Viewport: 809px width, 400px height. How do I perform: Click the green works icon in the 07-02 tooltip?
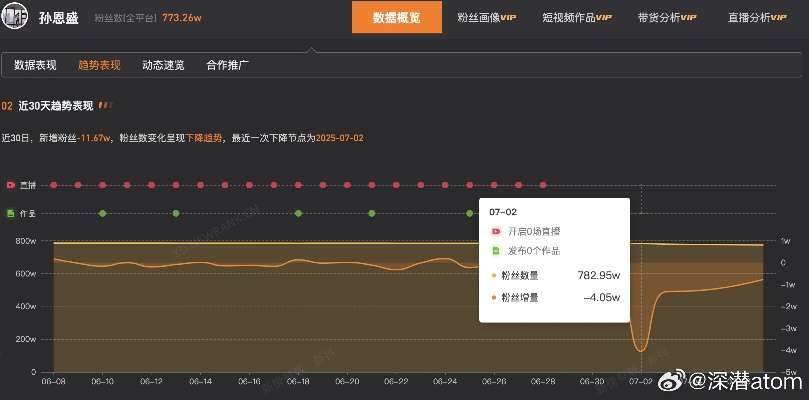coord(494,251)
